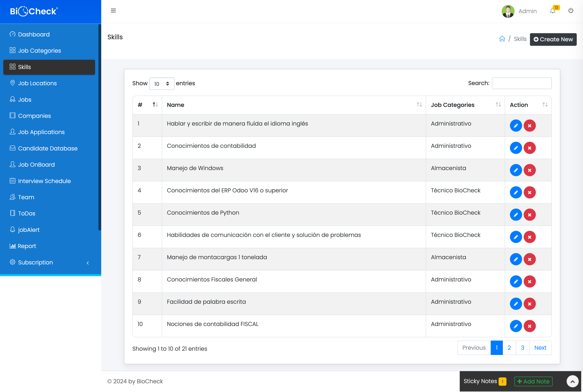Image resolution: width=583 pixels, height=392 pixels.
Task: Open ToDos in the sidebar
Action: 49,213
